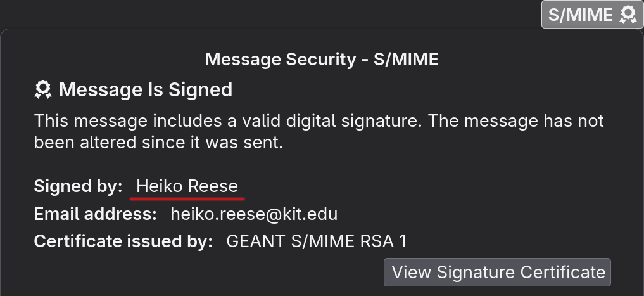Open View Signature Certificate
The image size is (644, 296).
[x=497, y=272]
